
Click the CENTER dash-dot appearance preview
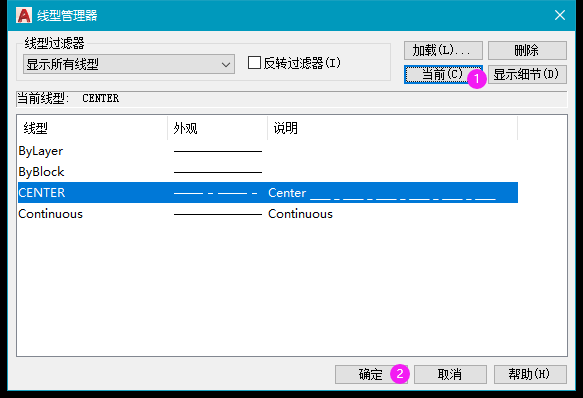pyautogui.click(x=216, y=193)
